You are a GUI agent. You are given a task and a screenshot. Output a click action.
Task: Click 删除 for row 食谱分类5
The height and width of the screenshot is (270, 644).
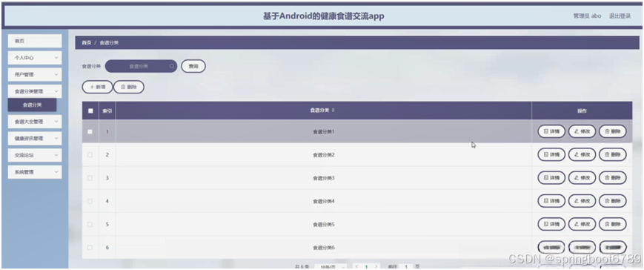click(x=613, y=225)
